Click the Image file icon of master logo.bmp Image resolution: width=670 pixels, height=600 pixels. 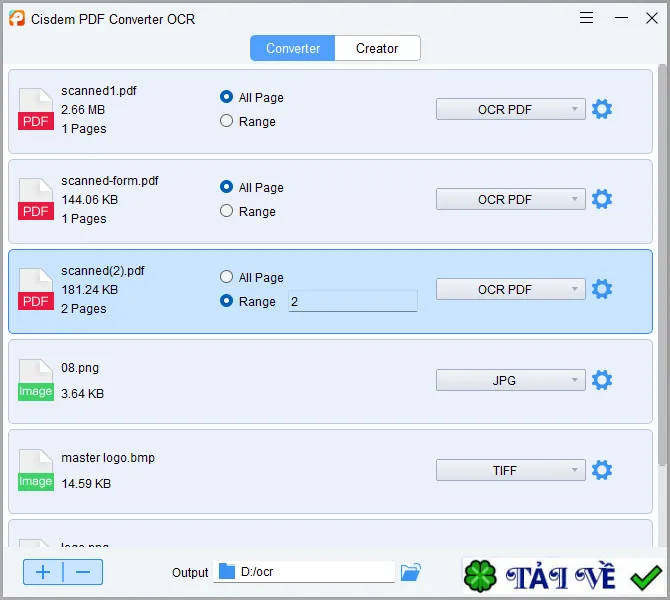tap(36, 470)
